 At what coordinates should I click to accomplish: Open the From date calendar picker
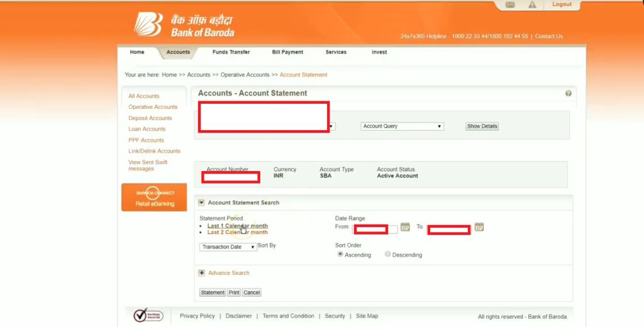[x=405, y=227]
